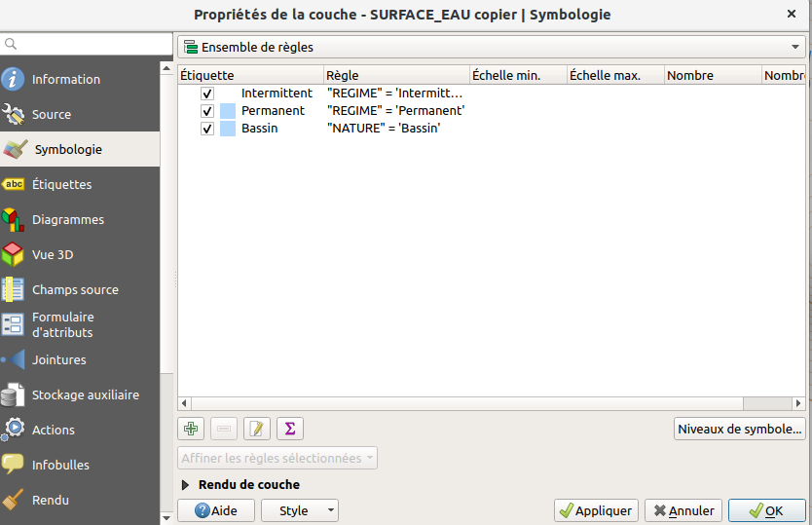Click the sigma count features icon
Screen dimensions: 812x525
point(290,429)
